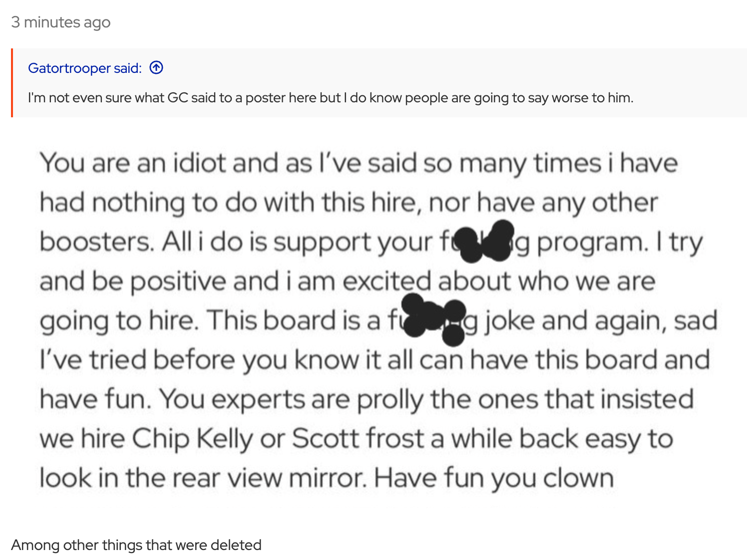The image size is (747, 560).
Task: Click the "Gatortrooper said:" quote link
Action: 85,68
